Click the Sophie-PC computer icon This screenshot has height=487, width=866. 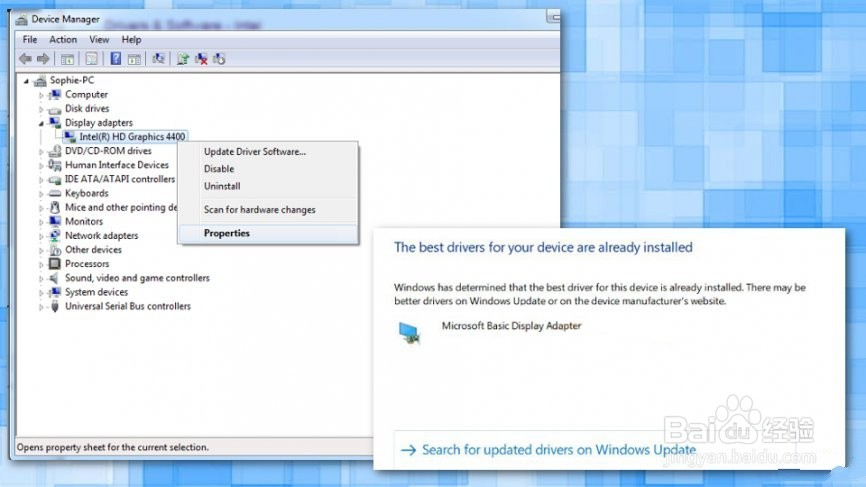(40, 81)
